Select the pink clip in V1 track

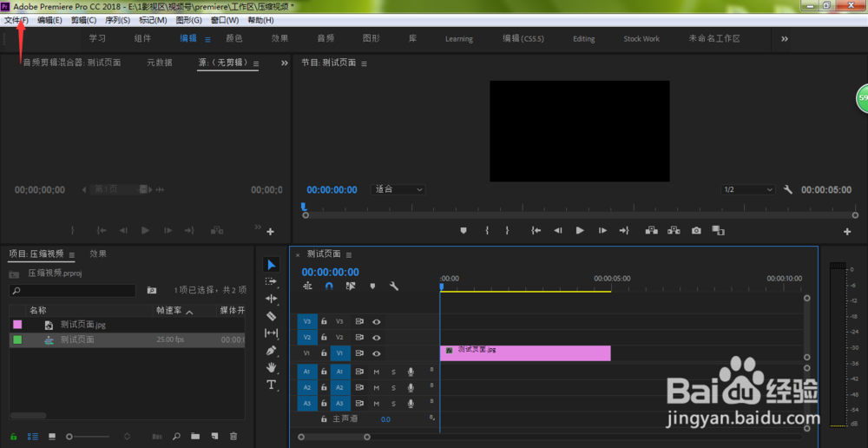pos(525,353)
